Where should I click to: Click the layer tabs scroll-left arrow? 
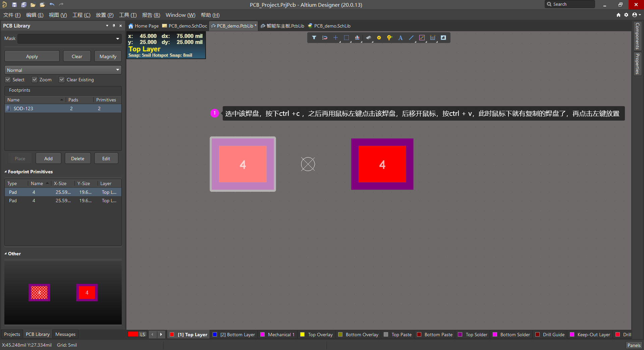click(153, 335)
